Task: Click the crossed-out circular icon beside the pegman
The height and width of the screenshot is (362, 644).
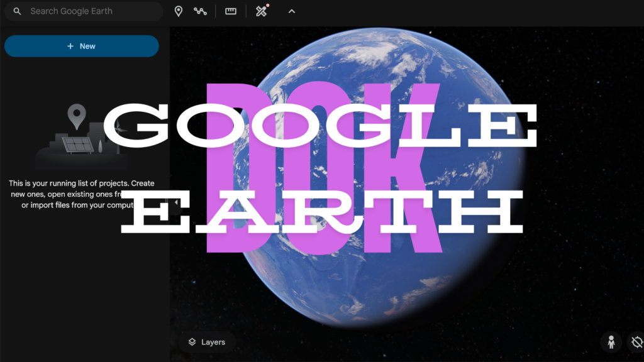Action: click(x=636, y=342)
